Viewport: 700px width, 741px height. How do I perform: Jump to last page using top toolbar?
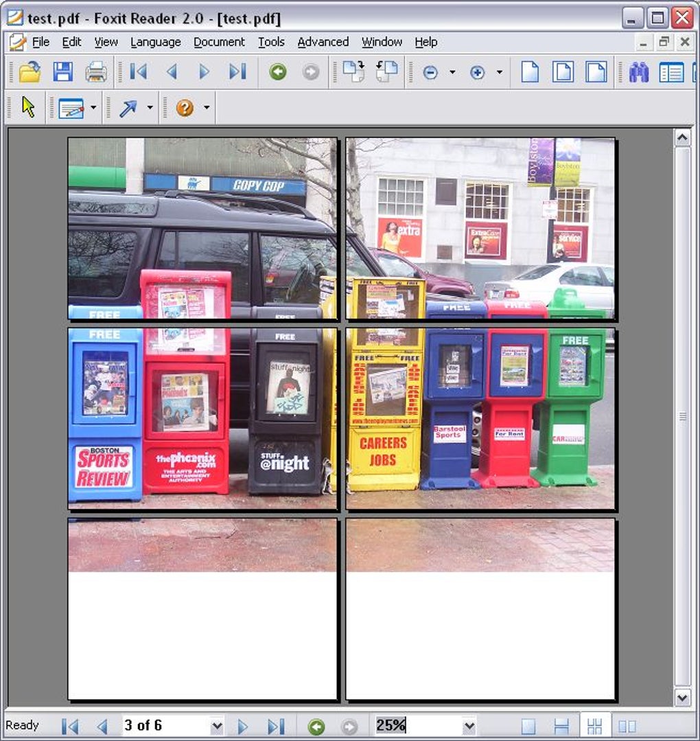point(237,72)
